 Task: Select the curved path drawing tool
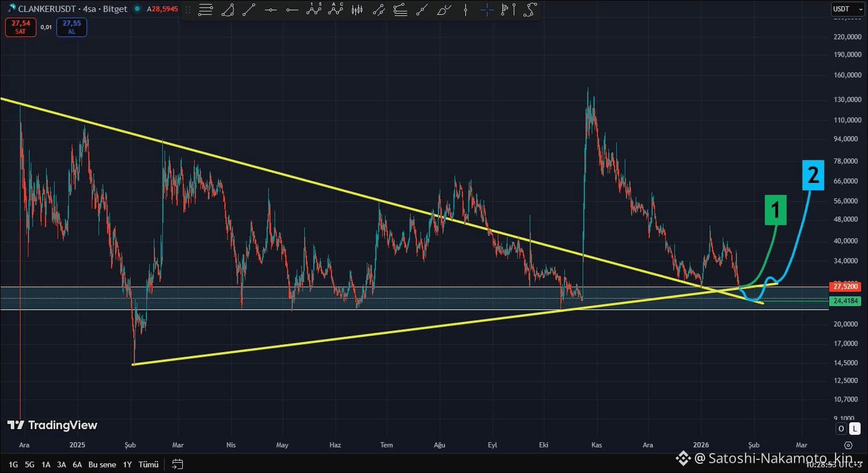(x=530, y=10)
